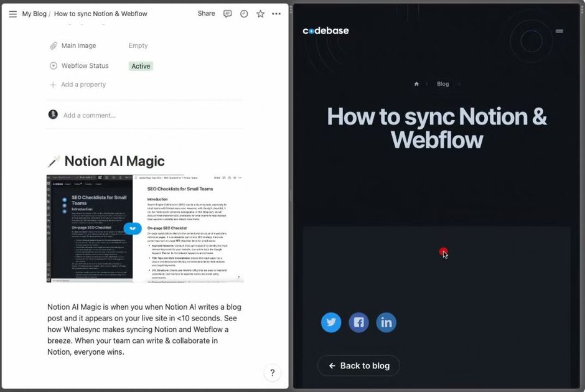585x392 pixels.
Task: Open the comments panel in Notion
Action: click(227, 13)
